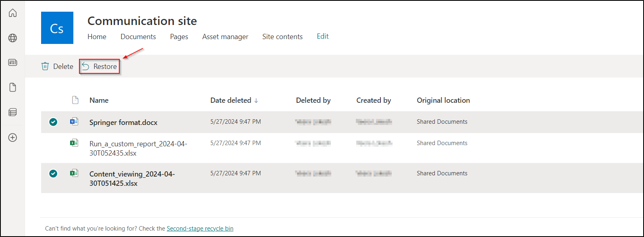
Task: Uncheck the Springer format.docx row checkbox
Action: tap(53, 122)
